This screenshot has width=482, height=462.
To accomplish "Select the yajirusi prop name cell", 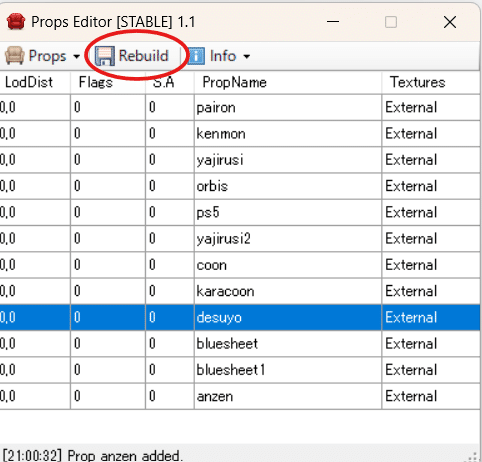I will tap(288, 160).
